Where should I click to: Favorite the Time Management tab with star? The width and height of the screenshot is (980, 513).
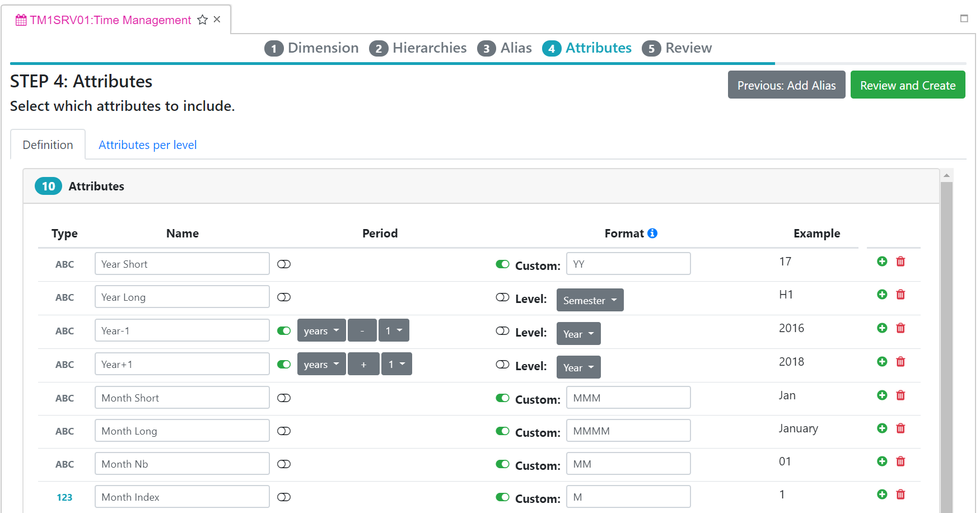tap(203, 20)
